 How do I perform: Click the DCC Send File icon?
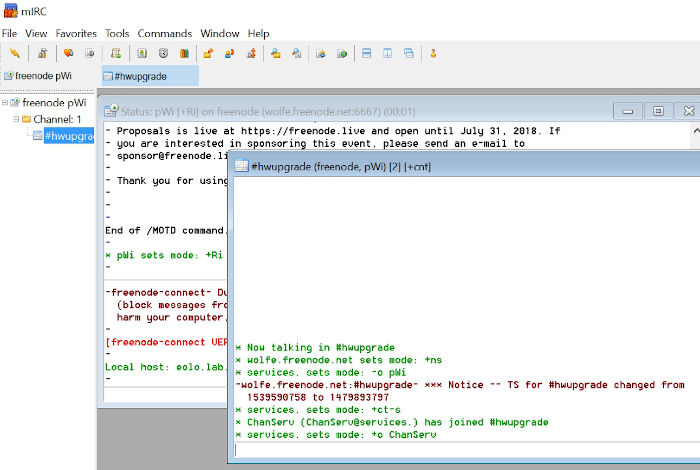(208, 54)
